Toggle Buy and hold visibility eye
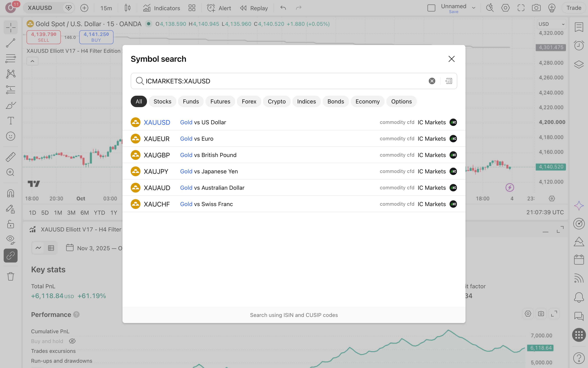The height and width of the screenshot is (368, 588). pos(72,341)
